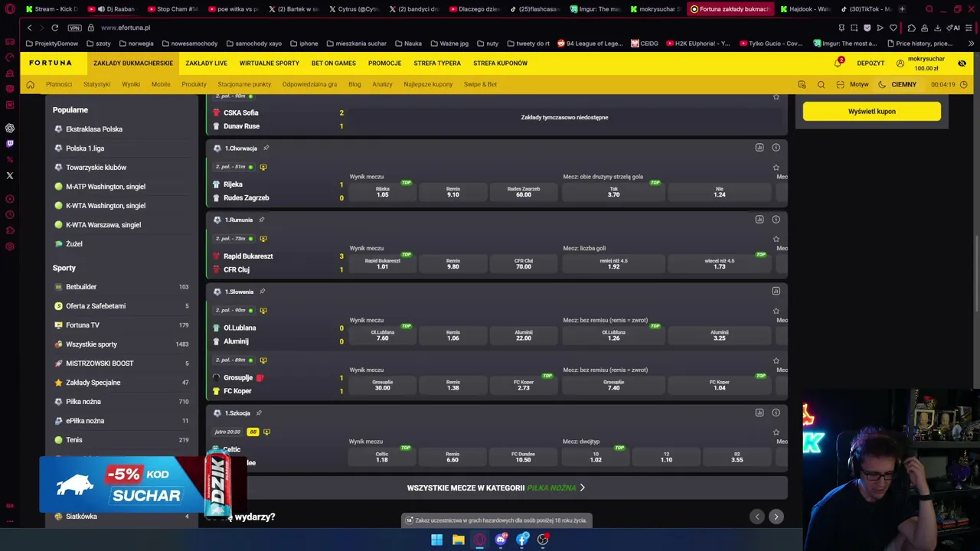Click the Motyw layout icon
The image size is (980, 551).
[x=840, y=84]
